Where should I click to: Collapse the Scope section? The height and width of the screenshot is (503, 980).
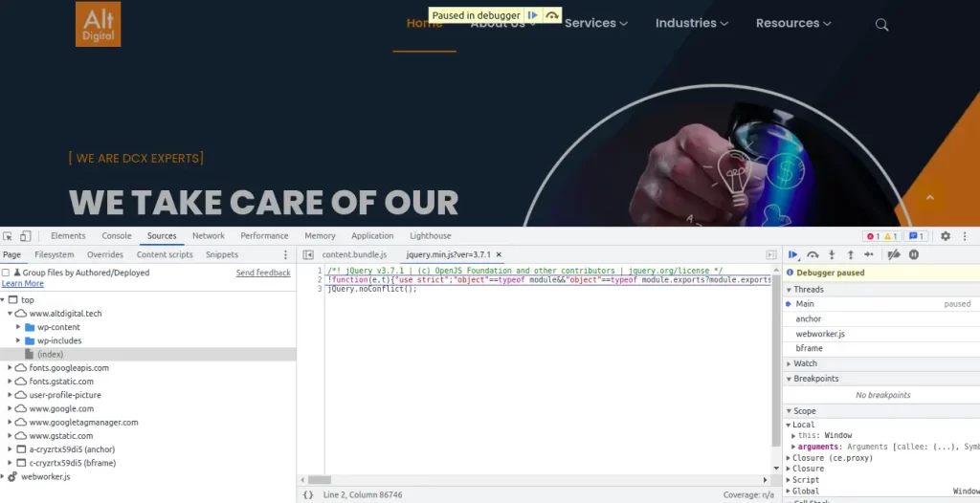(789, 411)
